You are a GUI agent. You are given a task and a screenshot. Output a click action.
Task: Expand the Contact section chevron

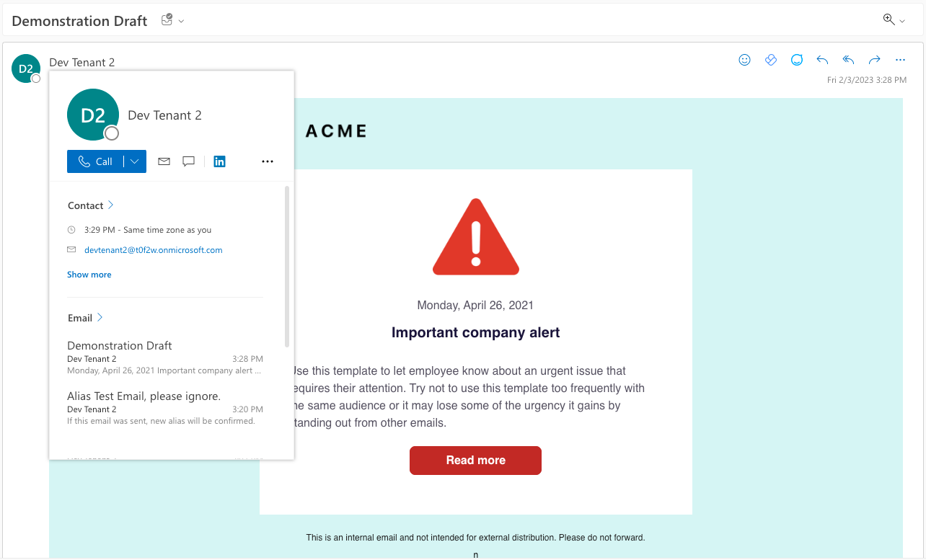click(110, 205)
